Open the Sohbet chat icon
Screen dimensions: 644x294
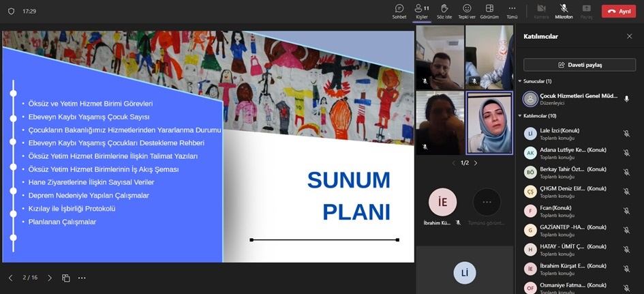click(x=399, y=9)
